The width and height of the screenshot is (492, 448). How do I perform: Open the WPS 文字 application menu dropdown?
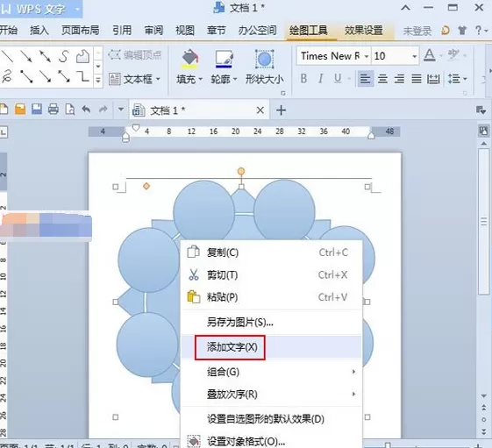[x=77, y=9]
